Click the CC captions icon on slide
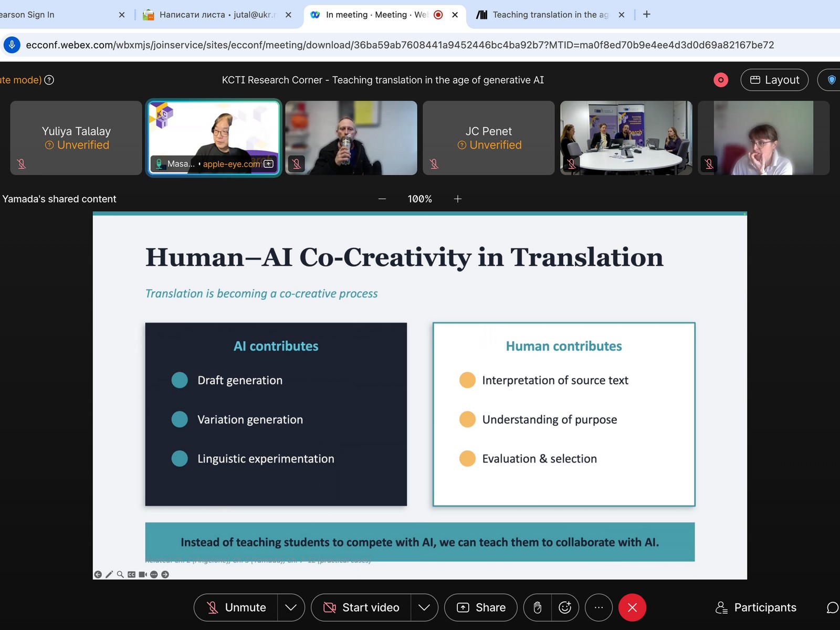The height and width of the screenshot is (630, 840). (131, 574)
